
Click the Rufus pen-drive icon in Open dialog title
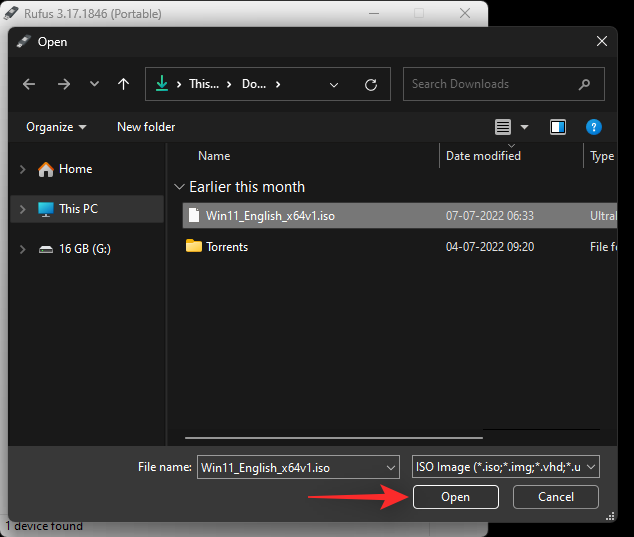tap(23, 41)
